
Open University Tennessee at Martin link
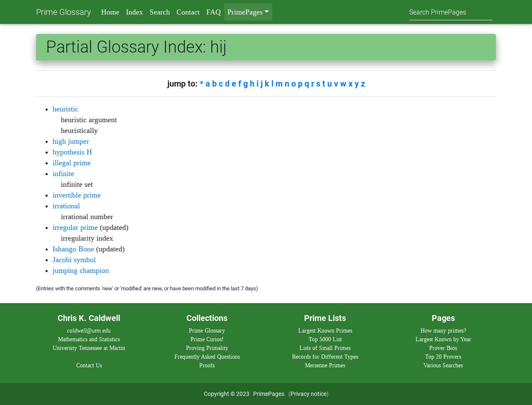89,348
